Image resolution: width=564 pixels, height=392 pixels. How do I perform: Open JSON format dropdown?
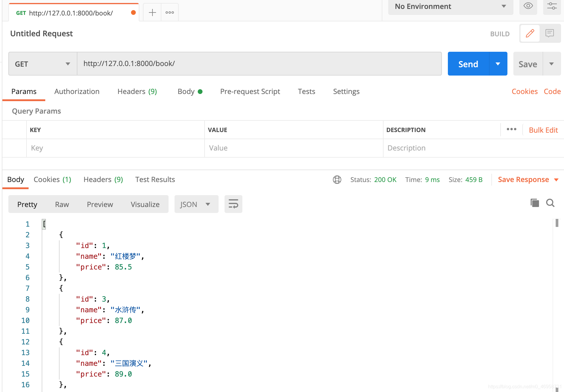tap(196, 204)
